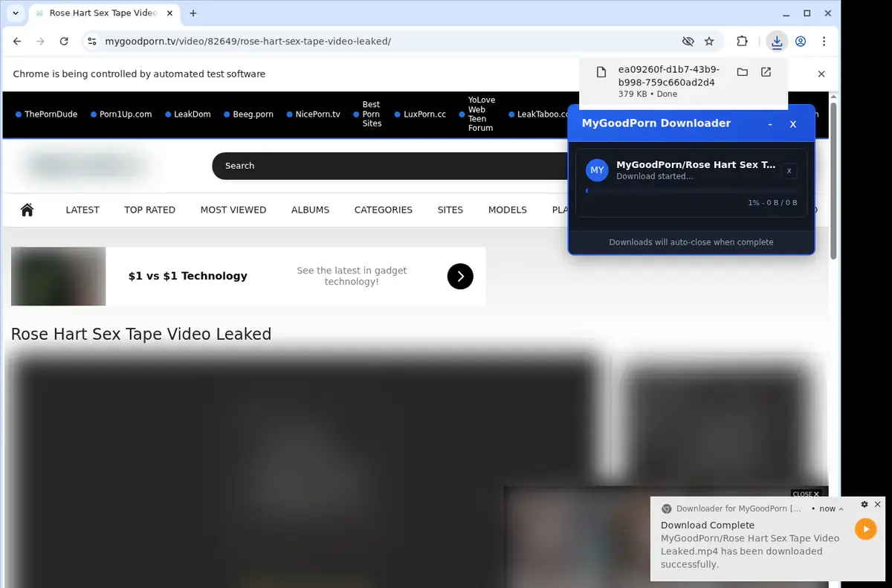Open the CATEGORIES menu item

(x=384, y=210)
